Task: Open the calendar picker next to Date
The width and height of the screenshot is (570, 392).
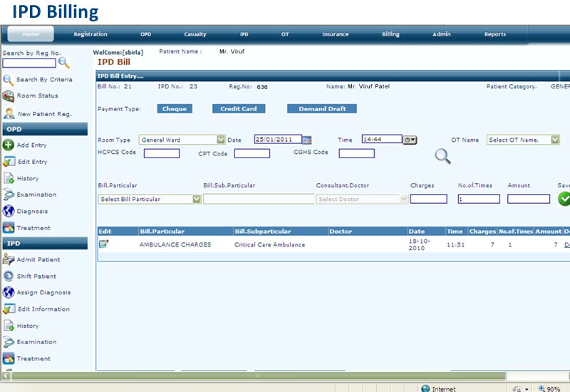Action: (307, 140)
